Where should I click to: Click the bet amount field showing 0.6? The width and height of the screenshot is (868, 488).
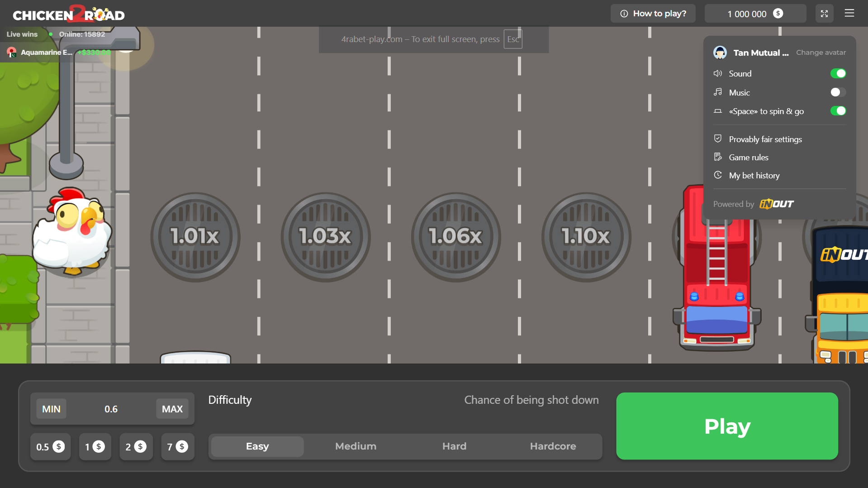[111, 409]
